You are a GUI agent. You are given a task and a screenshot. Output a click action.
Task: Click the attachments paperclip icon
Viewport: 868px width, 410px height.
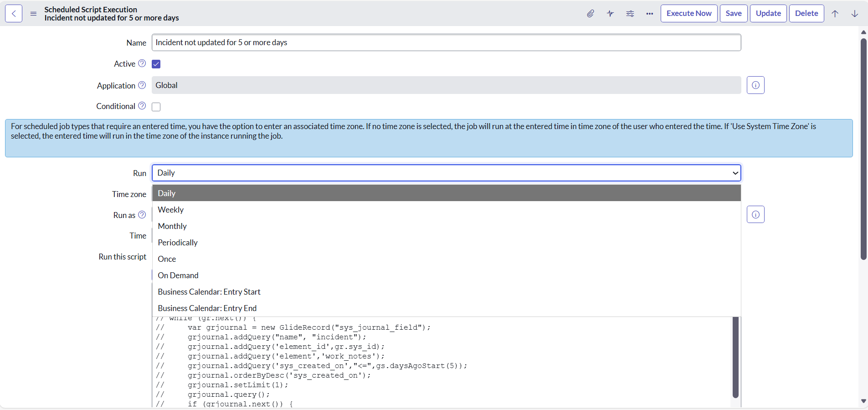pos(590,14)
